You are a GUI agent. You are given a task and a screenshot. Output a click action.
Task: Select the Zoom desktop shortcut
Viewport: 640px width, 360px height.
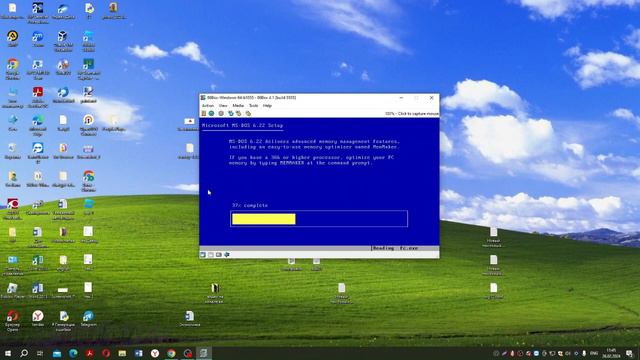coord(38,39)
